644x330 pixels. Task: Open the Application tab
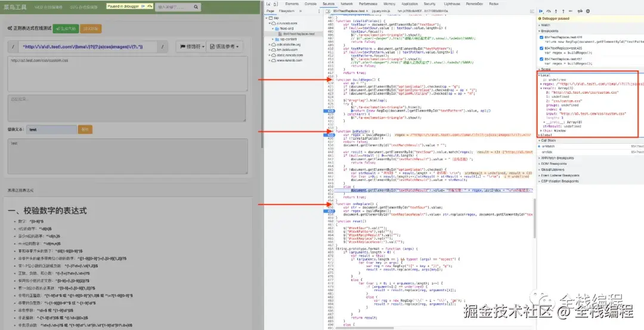pos(410,4)
